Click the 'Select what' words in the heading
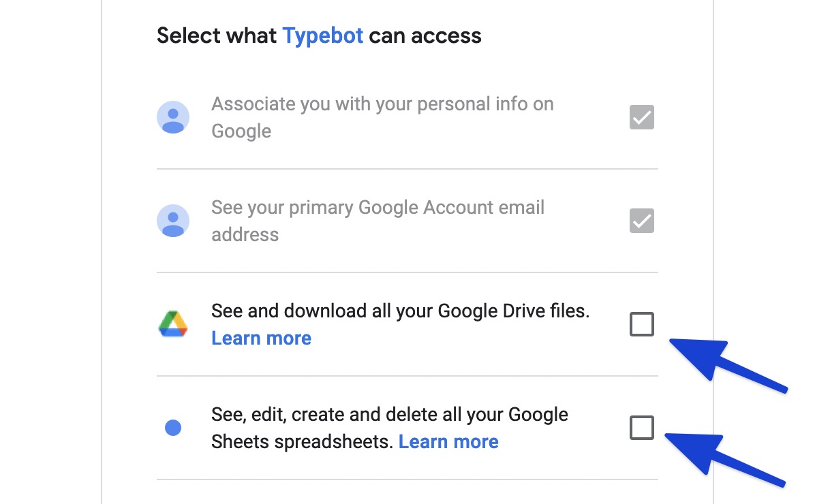 click(x=217, y=35)
